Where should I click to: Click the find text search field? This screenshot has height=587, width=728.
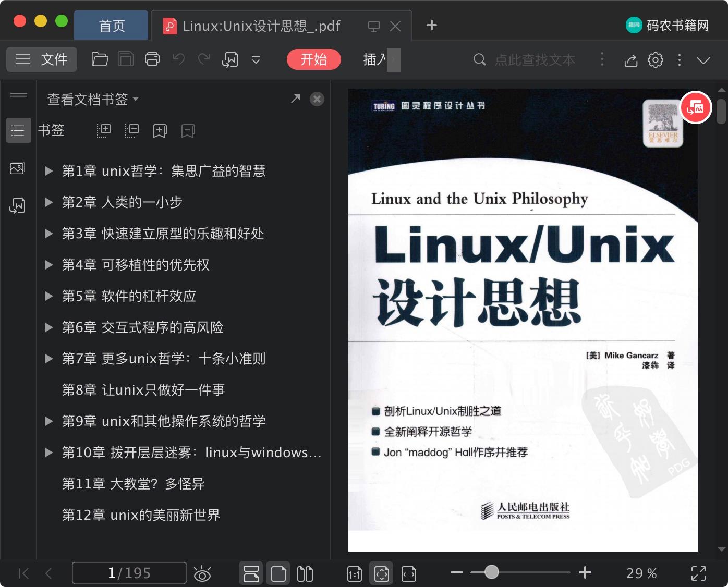coord(535,59)
